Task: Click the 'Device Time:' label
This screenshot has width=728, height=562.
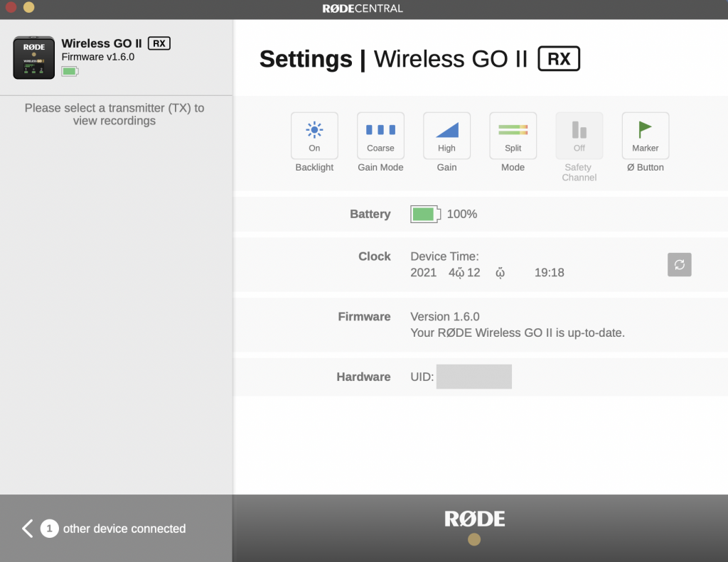Action: tap(444, 256)
